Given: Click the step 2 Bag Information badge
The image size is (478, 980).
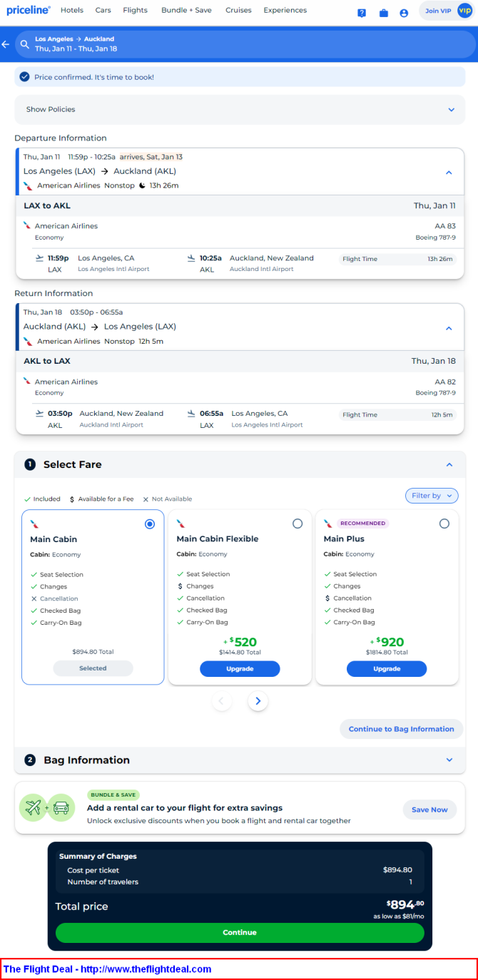Looking at the screenshot, I should click(30, 760).
